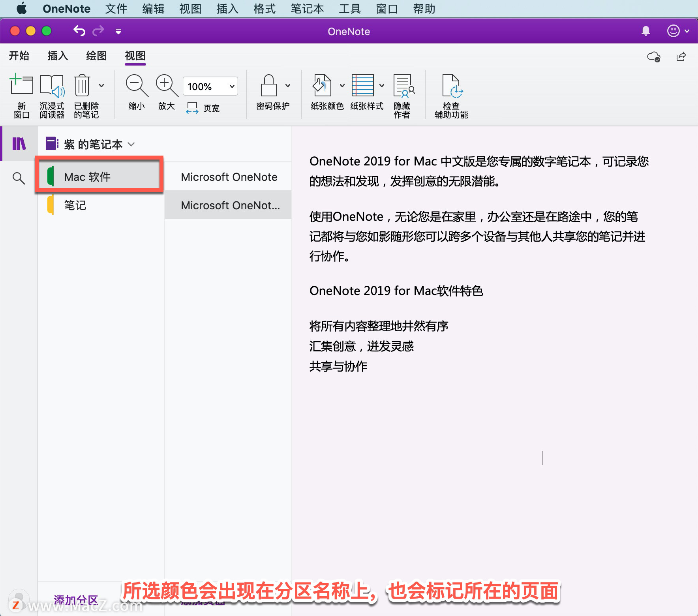
Task: Fit the page to width (页宽)
Action: (203, 108)
